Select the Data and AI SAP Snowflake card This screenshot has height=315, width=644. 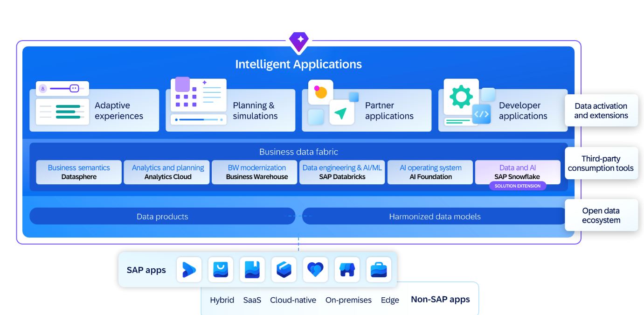click(x=518, y=172)
